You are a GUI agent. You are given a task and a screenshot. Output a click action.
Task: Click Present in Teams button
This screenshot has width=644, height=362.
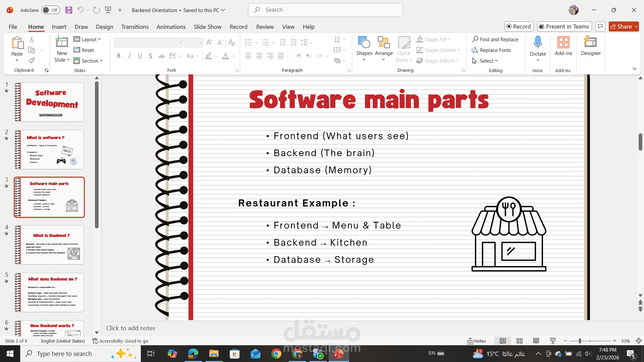[x=564, y=26]
